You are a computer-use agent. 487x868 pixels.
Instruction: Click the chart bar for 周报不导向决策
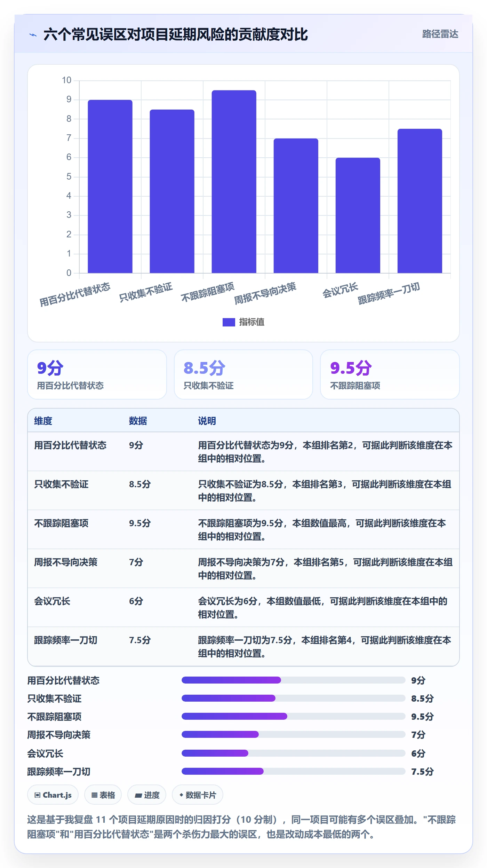[x=296, y=206]
